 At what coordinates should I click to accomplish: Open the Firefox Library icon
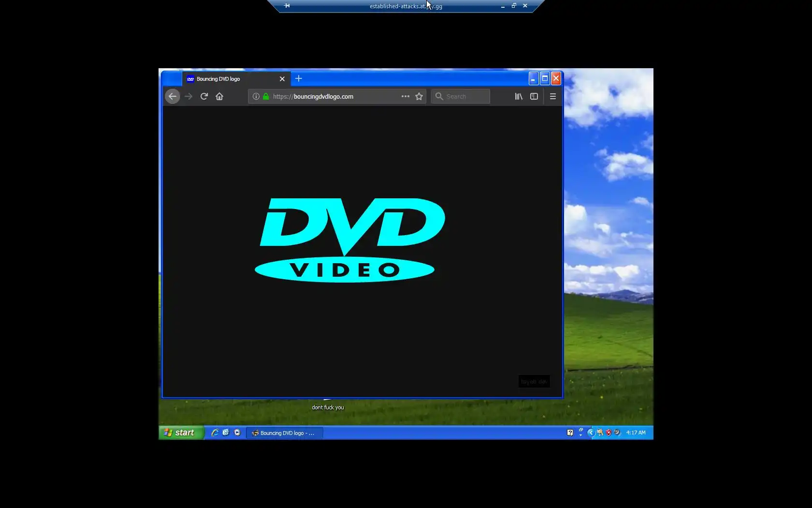(x=519, y=96)
